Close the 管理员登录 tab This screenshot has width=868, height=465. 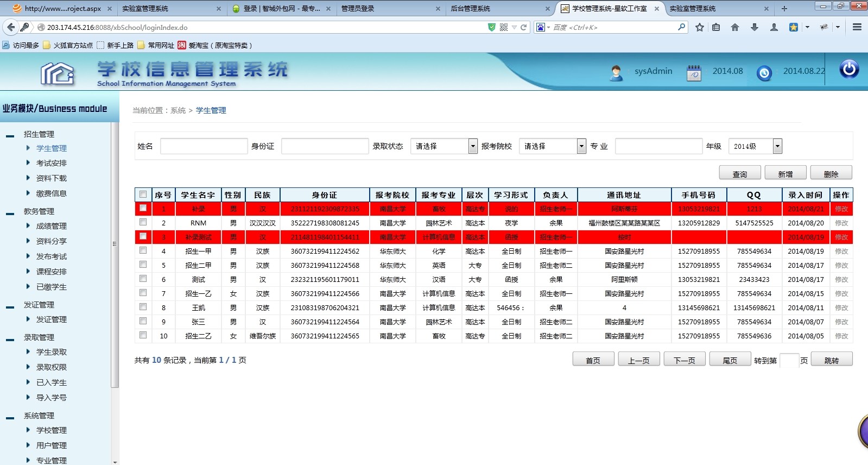[438, 9]
